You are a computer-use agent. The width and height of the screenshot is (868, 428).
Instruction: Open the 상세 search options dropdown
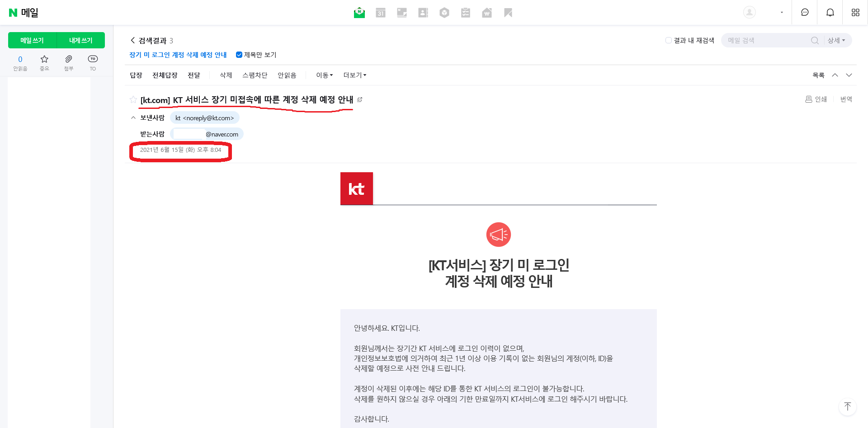(x=836, y=40)
